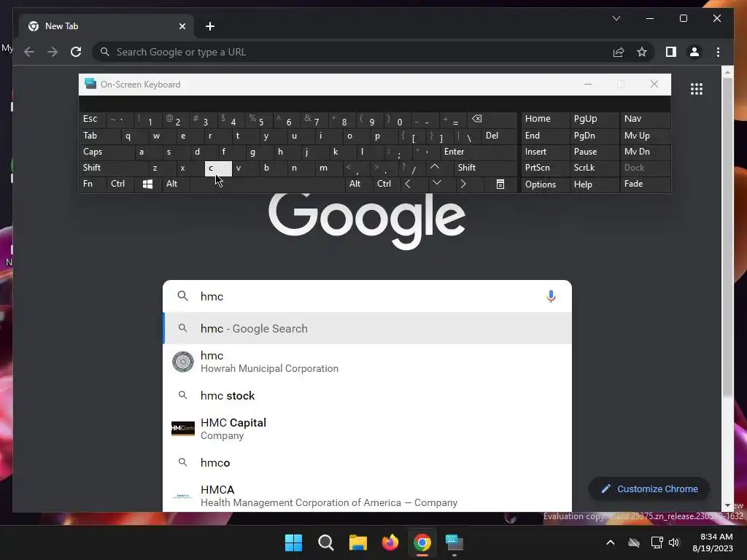This screenshot has height=560, width=747.
Task: Toggle the left Alt key
Action: click(176, 184)
